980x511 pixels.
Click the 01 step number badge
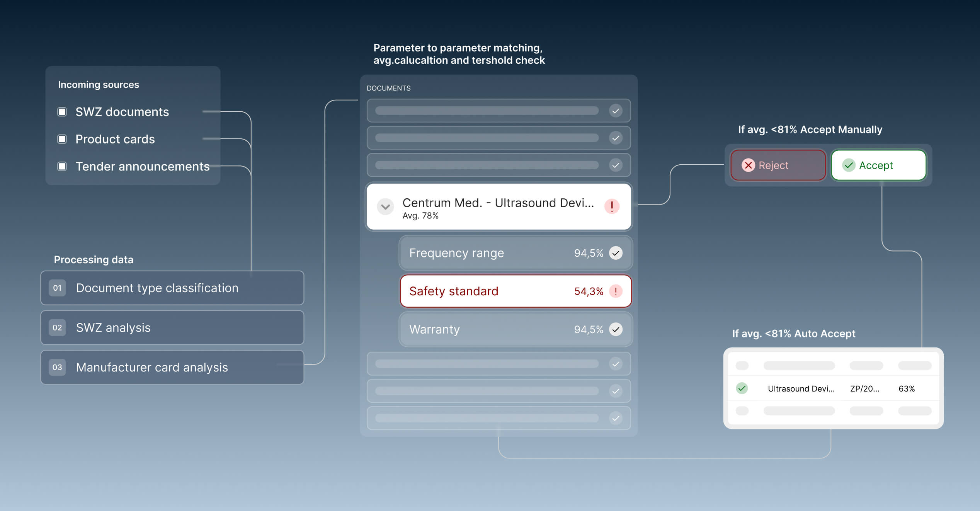(57, 288)
